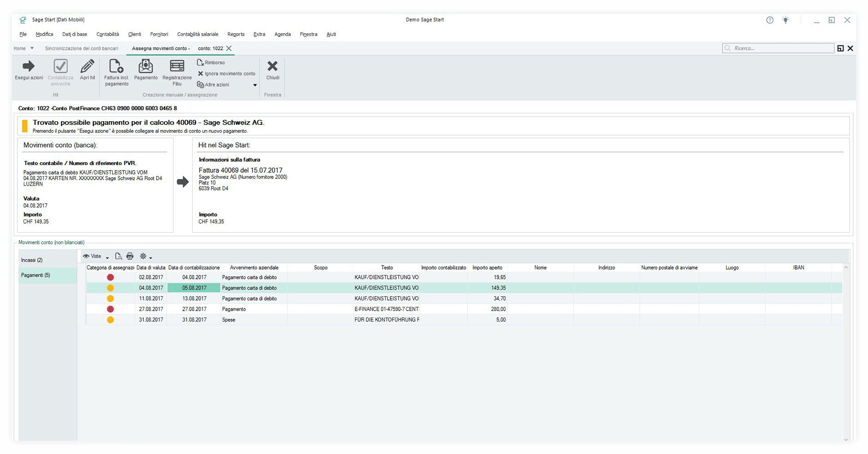Switch to Sincronizzazione dei conti bancari tab
This screenshot has width=868, height=454.
[x=82, y=48]
